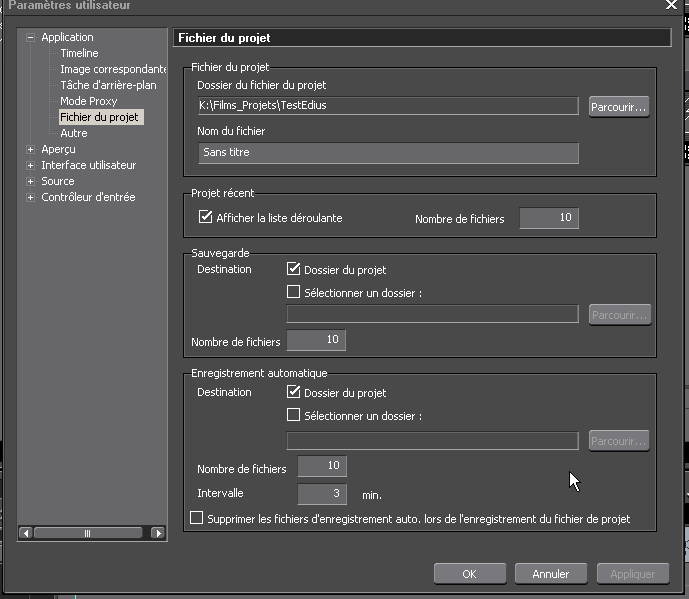Expand the Contrôleur d'entrée node

pos(31,198)
